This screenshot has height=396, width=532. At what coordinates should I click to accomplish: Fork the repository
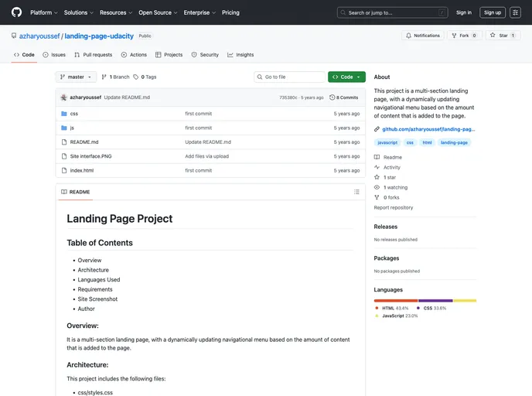[464, 36]
